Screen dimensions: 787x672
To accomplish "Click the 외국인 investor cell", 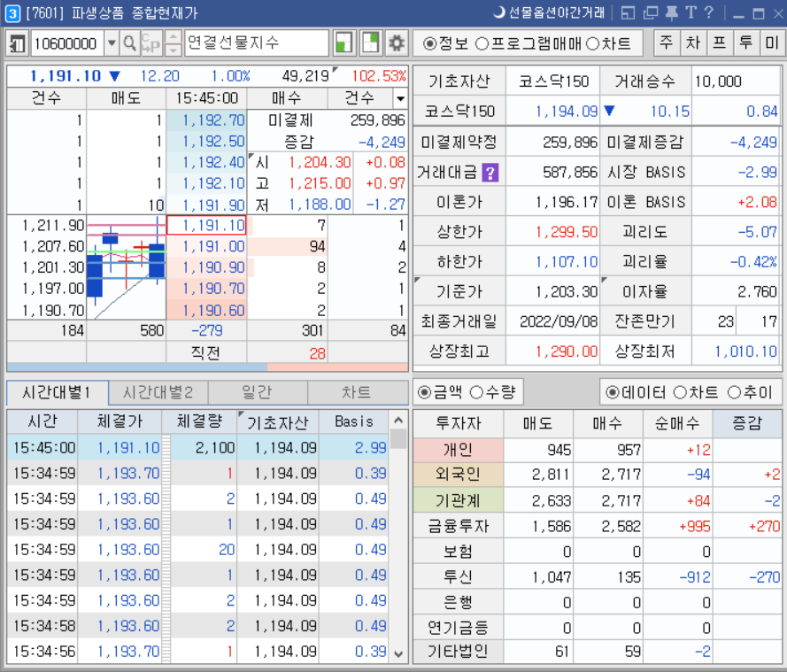I will coord(458,475).
